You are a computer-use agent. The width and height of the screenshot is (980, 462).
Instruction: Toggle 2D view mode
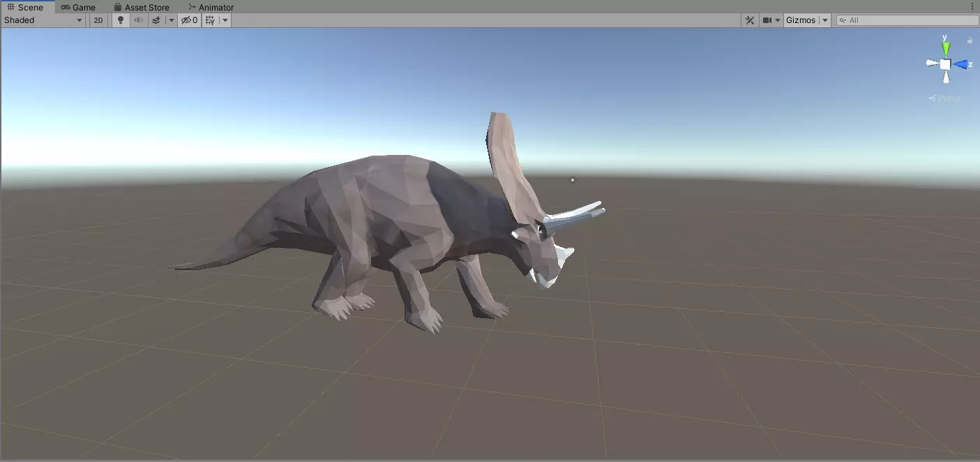(x=98, y=20)
